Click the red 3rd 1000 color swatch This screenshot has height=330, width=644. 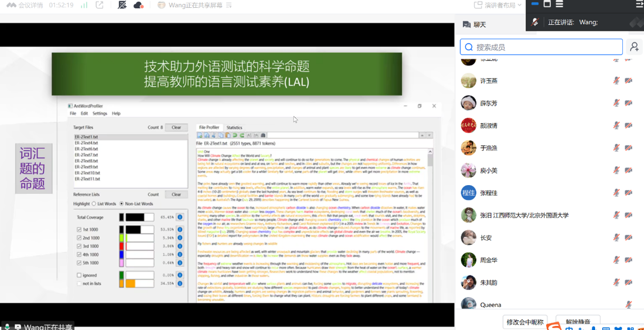tap(121, 246)
